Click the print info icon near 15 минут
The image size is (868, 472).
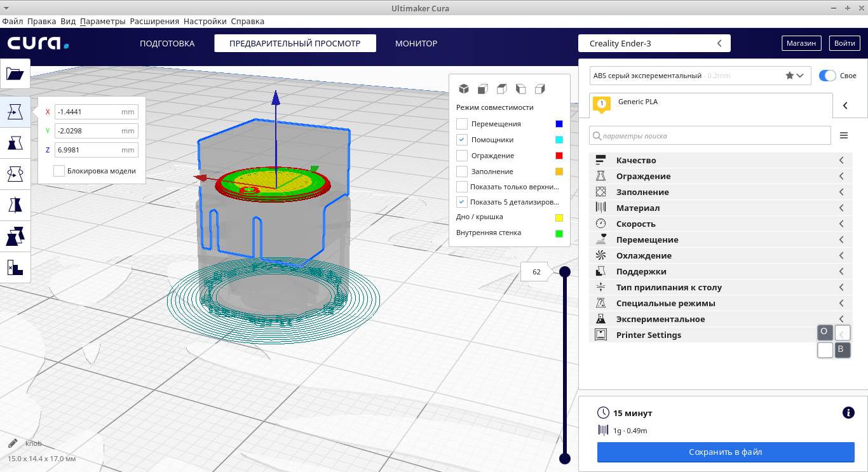tap(848, 413)
